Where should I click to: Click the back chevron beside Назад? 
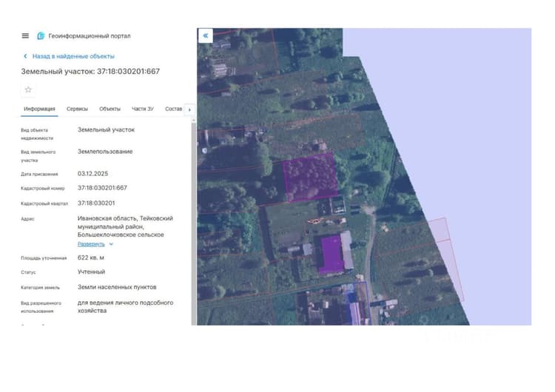click(25, 56)
